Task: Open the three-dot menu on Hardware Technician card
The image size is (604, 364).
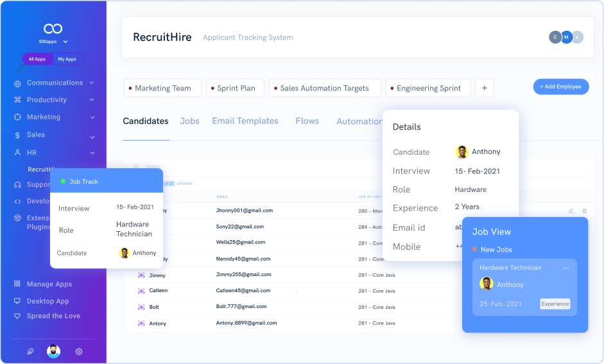Action: (x=565, y=268)
